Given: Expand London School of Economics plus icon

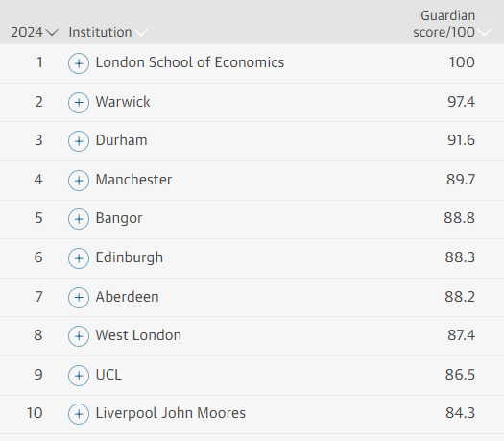Looking at the screenshot, I should pyautogui.click(x=79, y=63).
